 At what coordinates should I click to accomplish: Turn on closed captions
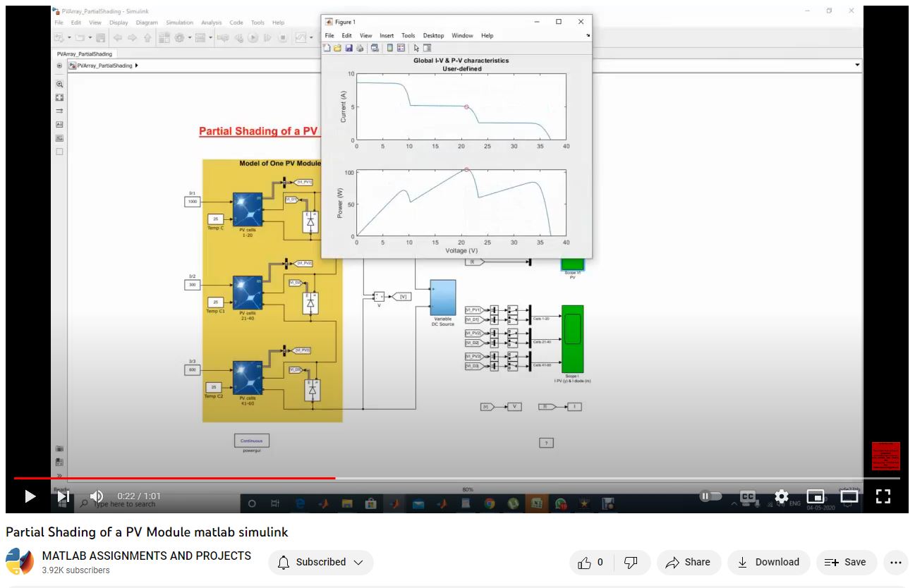pyautogui.click(x=747, y=496)
